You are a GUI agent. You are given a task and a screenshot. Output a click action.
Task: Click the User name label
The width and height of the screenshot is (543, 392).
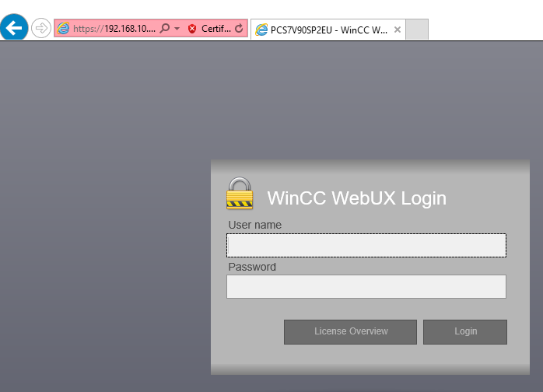[x=255, y=225]
